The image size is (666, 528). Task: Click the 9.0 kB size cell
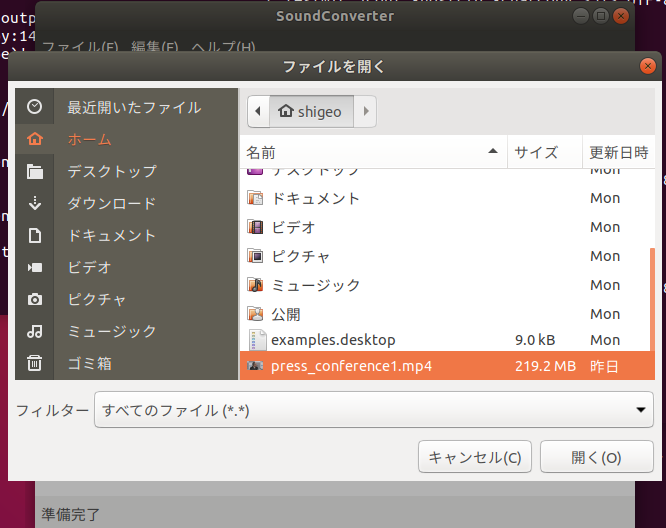click(x=535, y=340)
